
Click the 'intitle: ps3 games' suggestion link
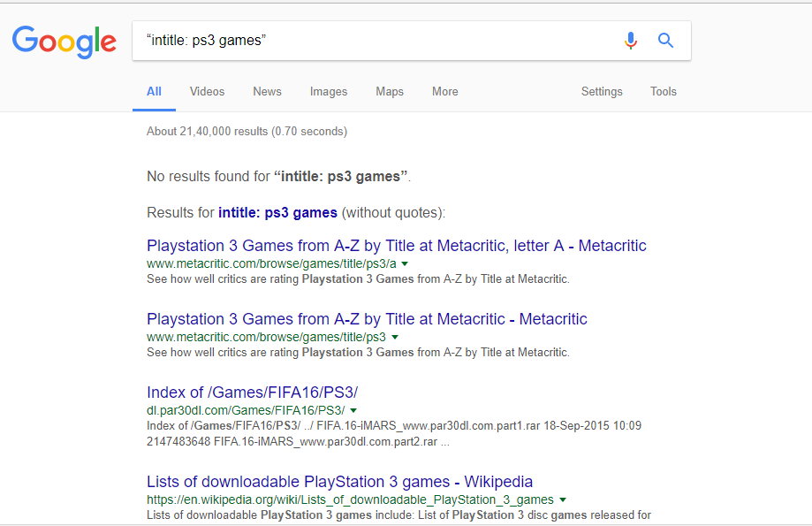[x=277, y=213]
